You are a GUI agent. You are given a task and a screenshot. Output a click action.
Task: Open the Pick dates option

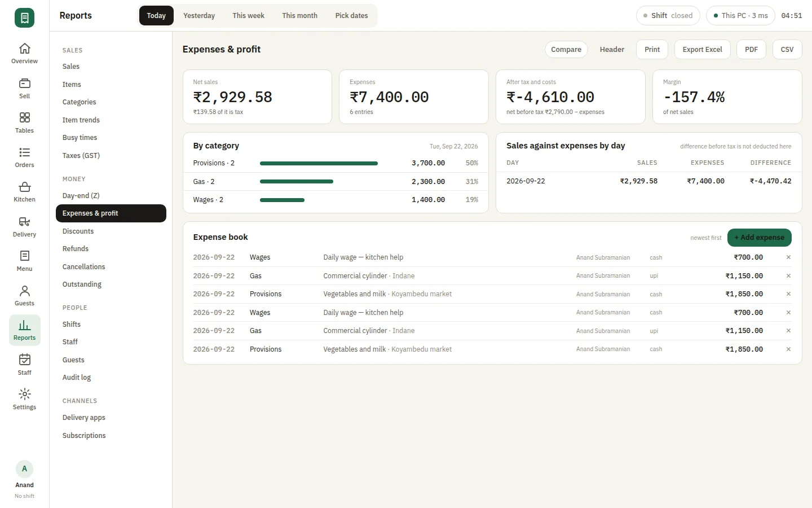[351, 16]
